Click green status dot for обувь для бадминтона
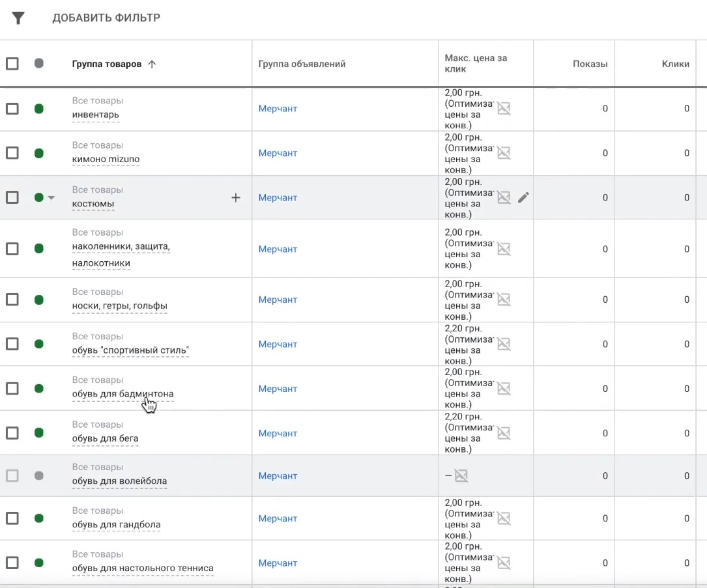This screenshot has height=588, width=707. coord(39,388)
